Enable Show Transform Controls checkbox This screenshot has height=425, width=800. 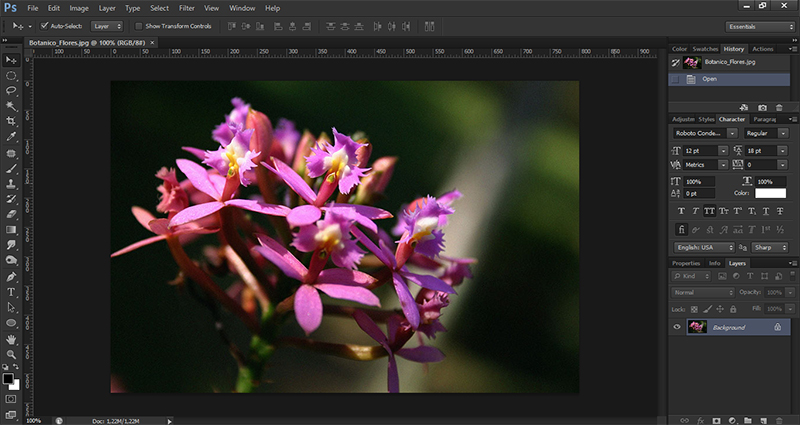139,26
